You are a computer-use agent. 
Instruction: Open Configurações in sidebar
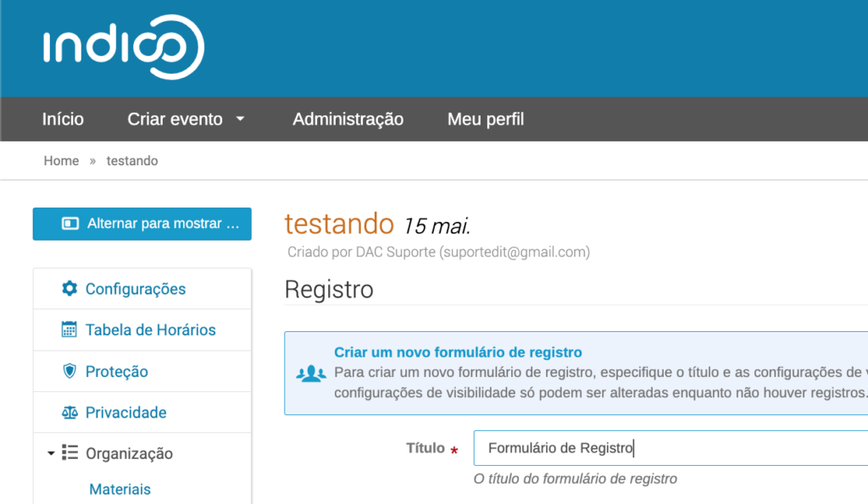pyautogui.click(x=136, y=289)
